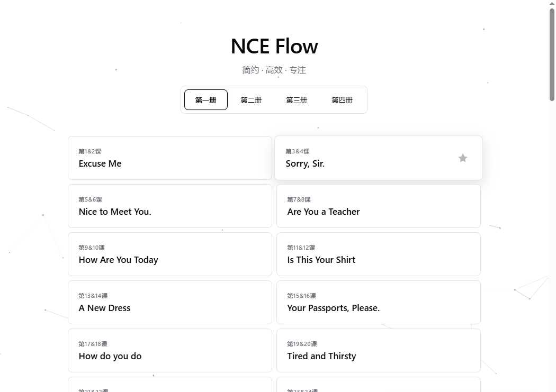Open the "A New Dress" lesson
This screenshot has width=556, height=392.
(169, 302)
